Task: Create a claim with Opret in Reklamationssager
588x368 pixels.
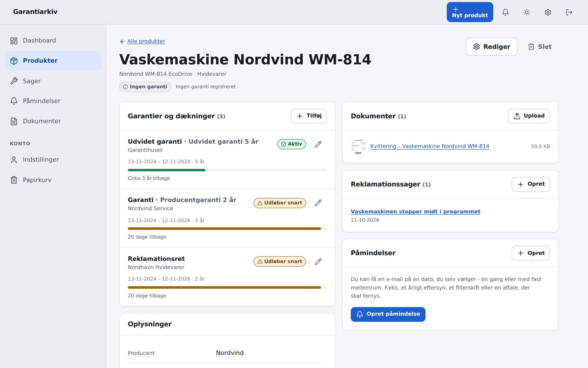Action: tap(531, 184)
